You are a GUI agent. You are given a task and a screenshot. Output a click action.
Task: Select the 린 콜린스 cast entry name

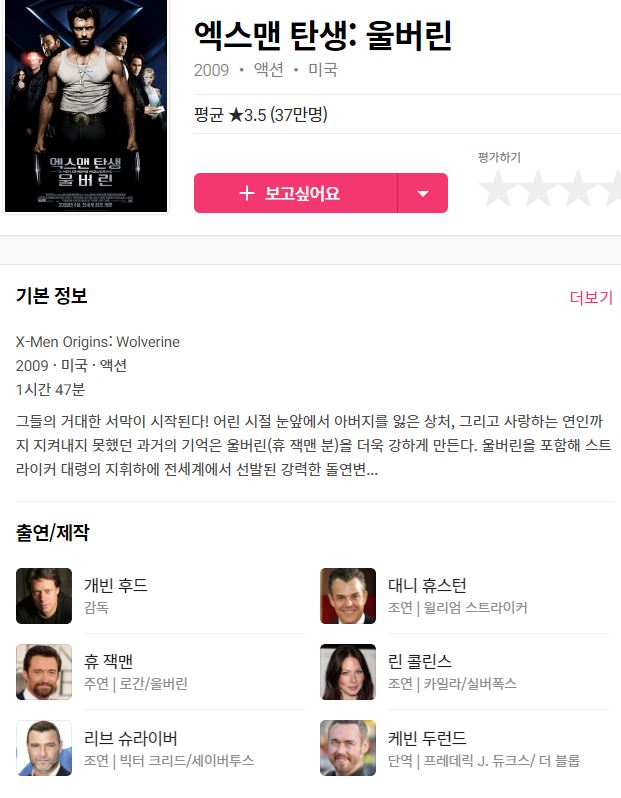419,661
